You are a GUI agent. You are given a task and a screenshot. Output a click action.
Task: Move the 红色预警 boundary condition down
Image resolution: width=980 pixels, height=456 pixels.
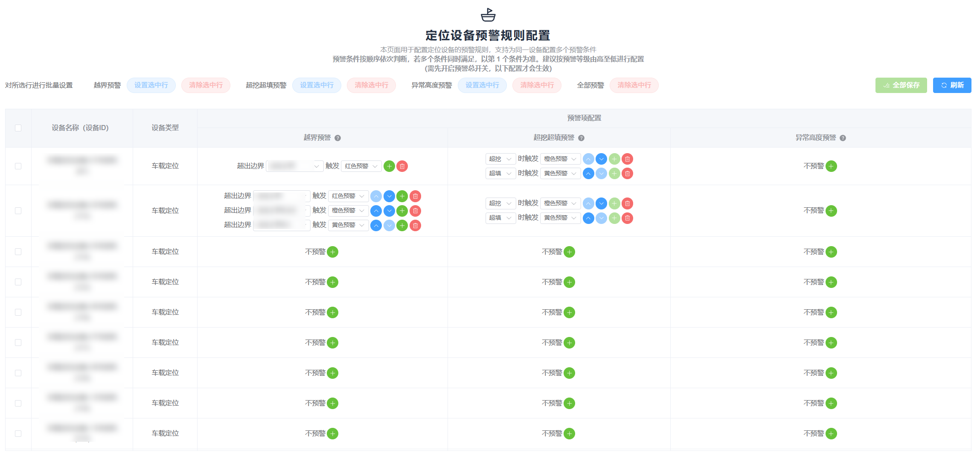click(389, 196)
